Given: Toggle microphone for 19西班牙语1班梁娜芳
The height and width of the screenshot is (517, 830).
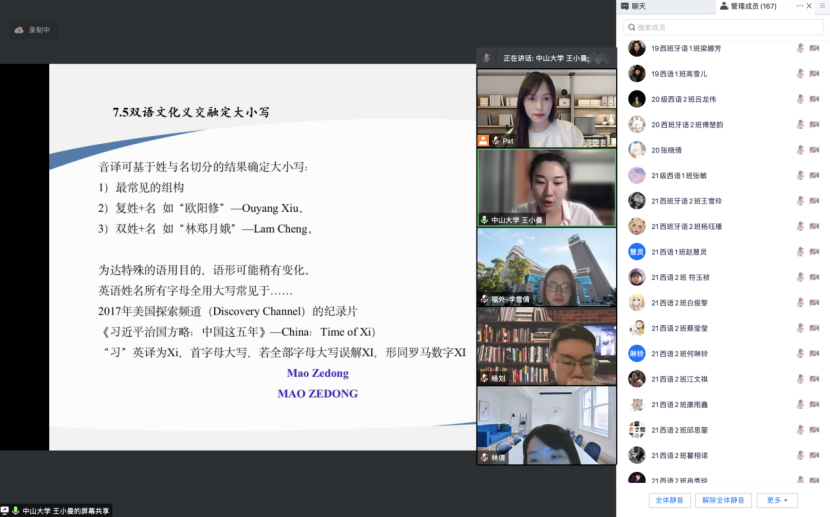Looking at the screenshot, I should point(800,48).
